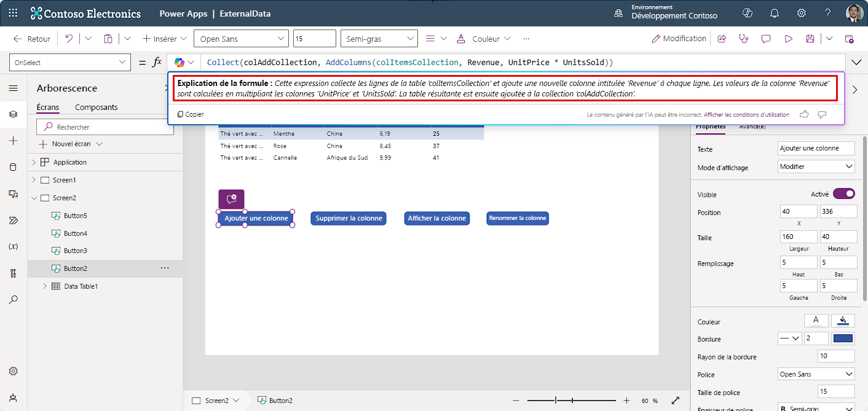868x411 pixels.
Task: Save the app with disk icon
Action: (x=810, y=39)
